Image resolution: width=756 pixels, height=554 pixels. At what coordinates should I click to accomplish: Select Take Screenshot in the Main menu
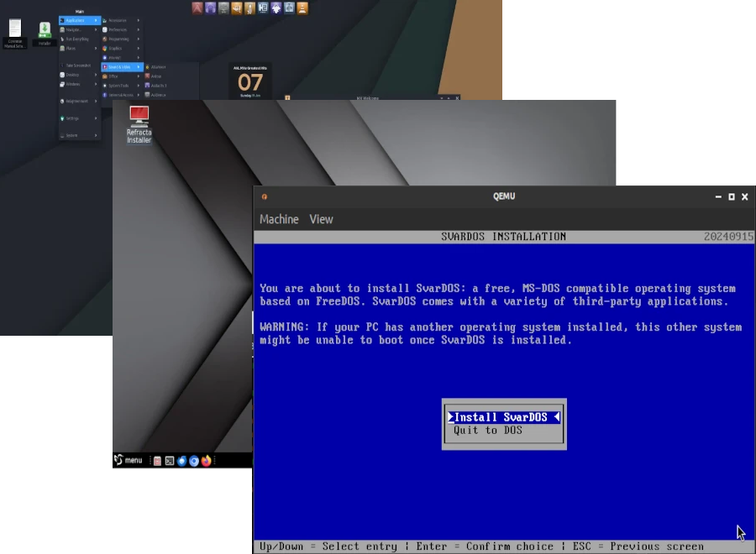pyautogui.click(x=80, y=65)
